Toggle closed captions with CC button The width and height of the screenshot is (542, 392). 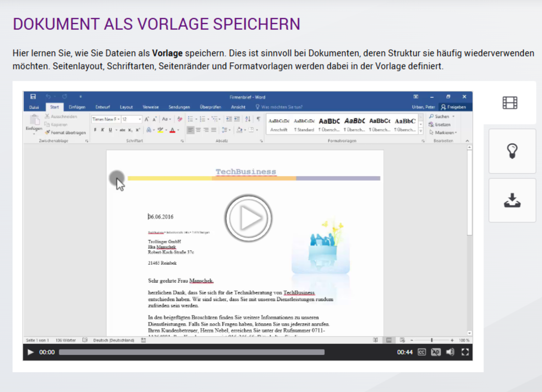[x=422, y=352]
